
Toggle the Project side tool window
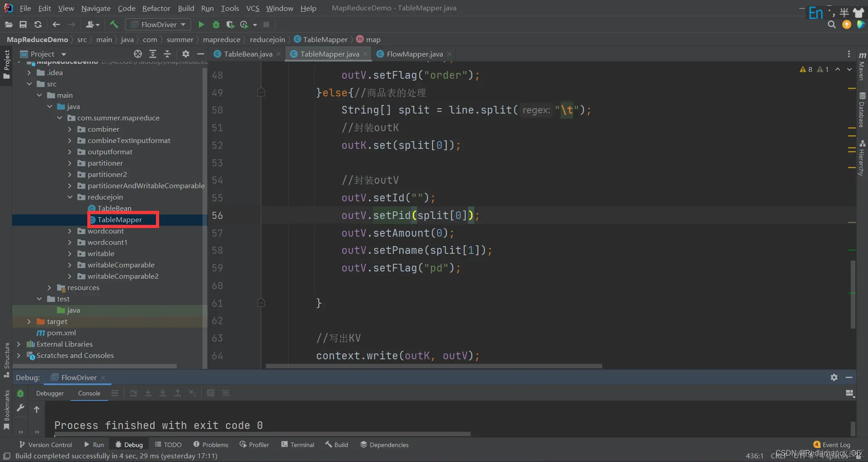(6, 64)
